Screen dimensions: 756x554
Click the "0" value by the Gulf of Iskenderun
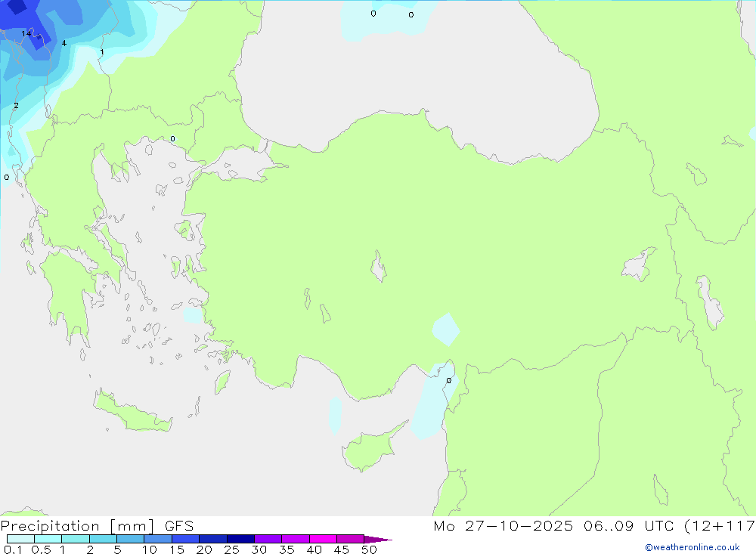(449, 381)
